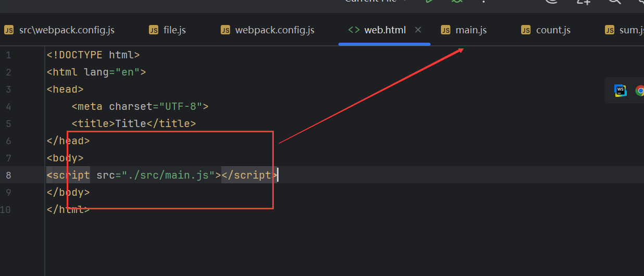
Task: Open the sum.js editor tab
Action: 624,30
